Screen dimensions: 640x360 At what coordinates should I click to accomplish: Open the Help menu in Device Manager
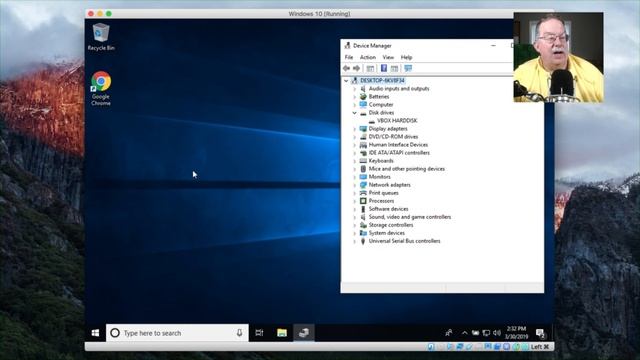point(406,57)
